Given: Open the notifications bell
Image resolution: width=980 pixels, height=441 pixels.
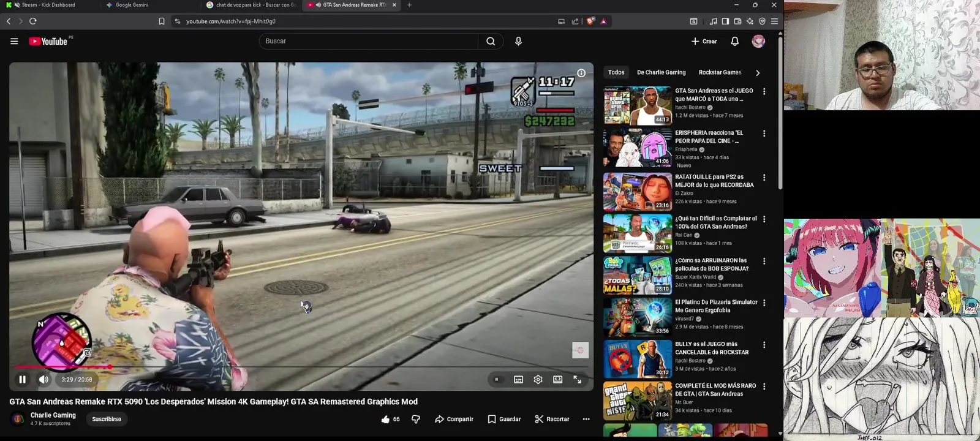Looking at the screenshot, I should (x=734, y=41).
